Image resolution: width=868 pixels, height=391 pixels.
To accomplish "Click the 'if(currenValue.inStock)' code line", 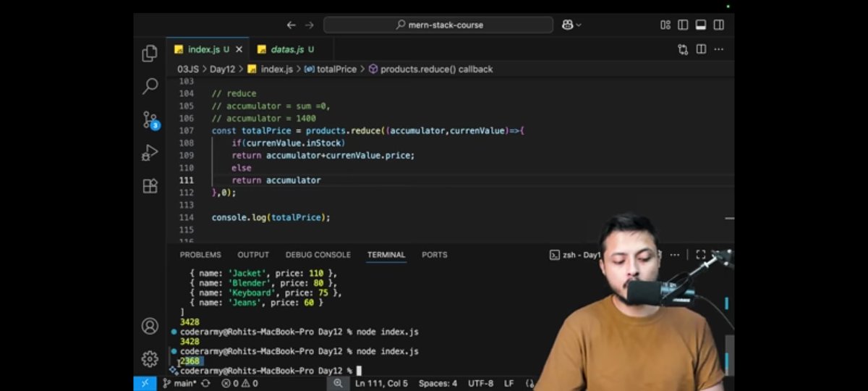I will (x=289, y=143).
